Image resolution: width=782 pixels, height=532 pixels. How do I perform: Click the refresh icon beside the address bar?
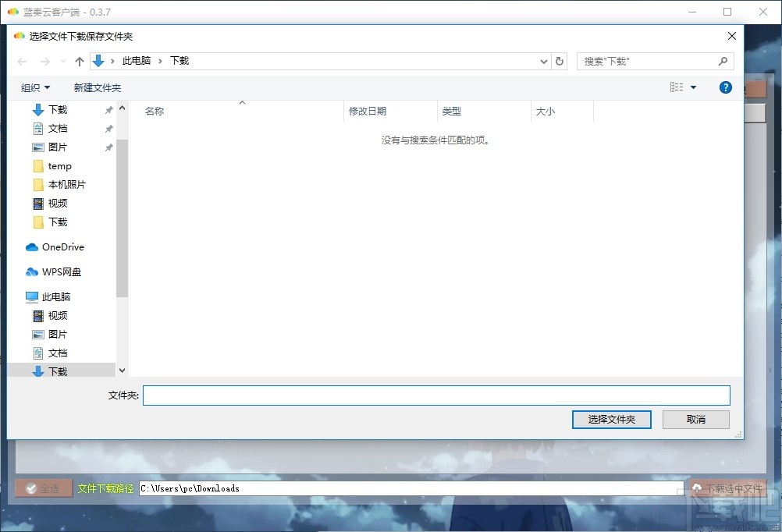[x=559, y=61]
